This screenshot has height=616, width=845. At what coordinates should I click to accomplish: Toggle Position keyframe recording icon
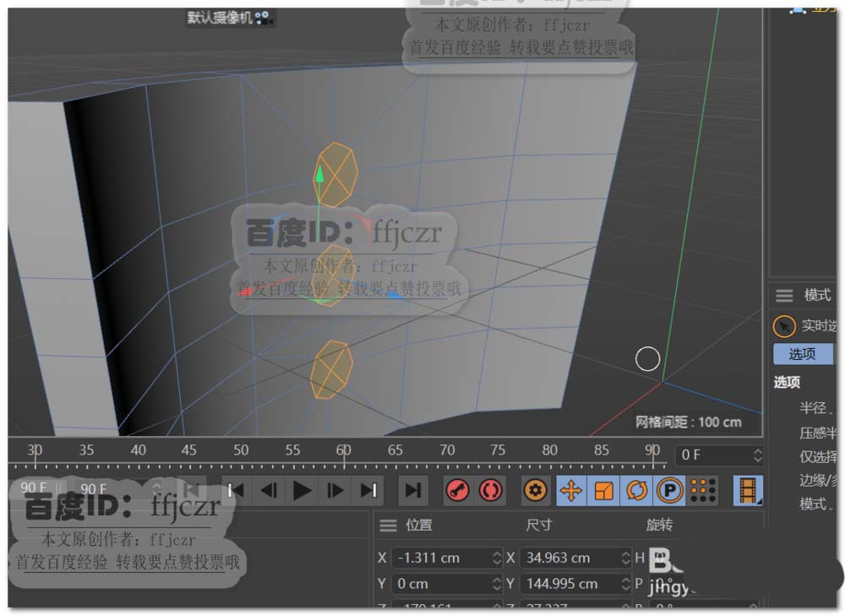[x=571, y=490]
